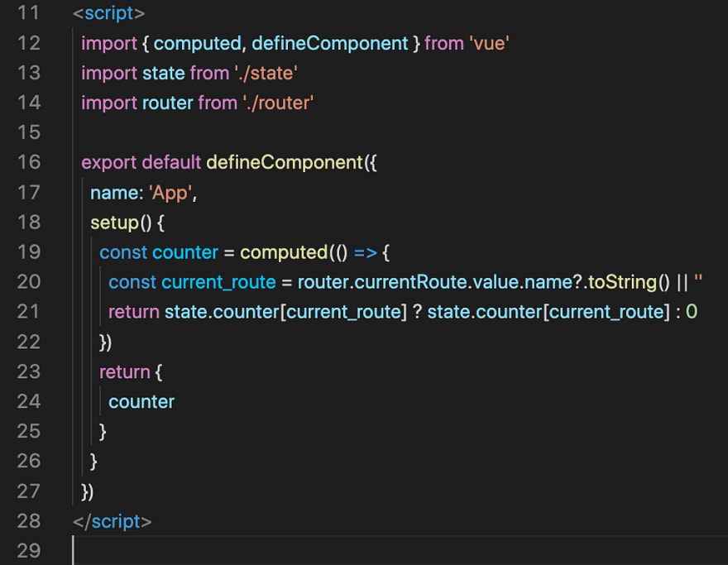
Task: Click line number 29 in gutter
Action: (x=28, y=551)
